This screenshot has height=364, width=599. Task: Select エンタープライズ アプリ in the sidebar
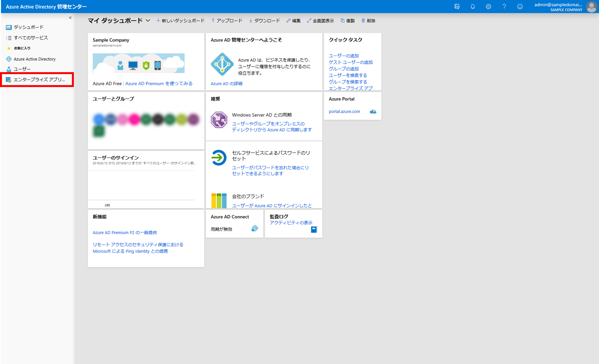click(x=39, y=80)
